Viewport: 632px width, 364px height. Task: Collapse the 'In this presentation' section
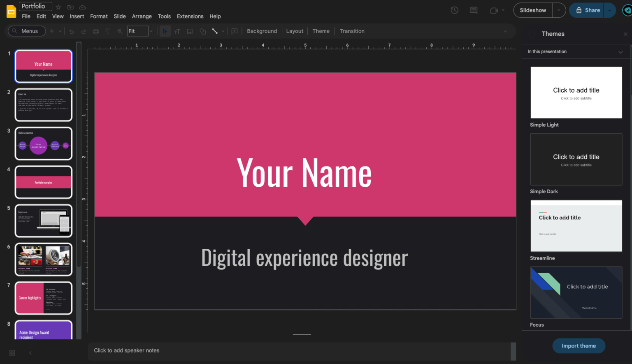pos(621,52)
